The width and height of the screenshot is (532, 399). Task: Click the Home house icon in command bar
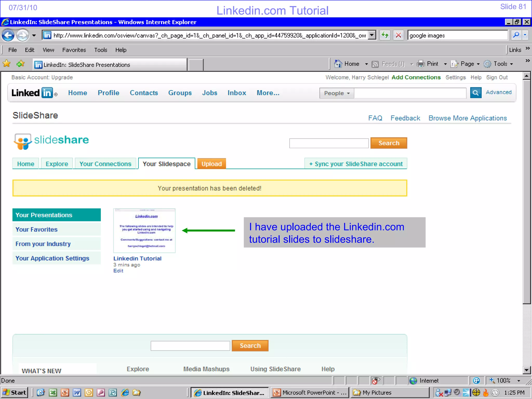point(338,64)
